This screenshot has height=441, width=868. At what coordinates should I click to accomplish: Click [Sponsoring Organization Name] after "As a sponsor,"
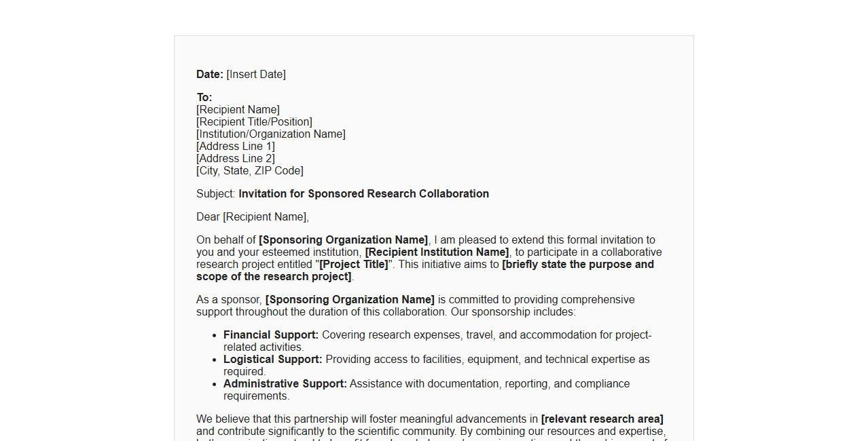pos(350,300)
